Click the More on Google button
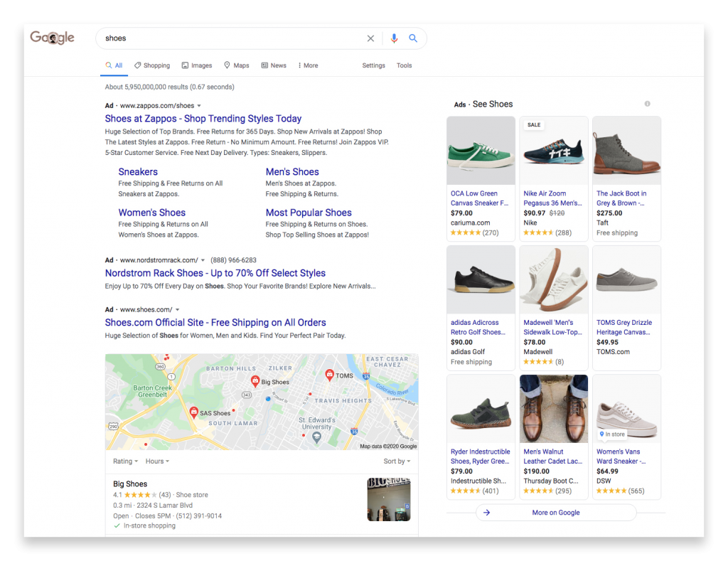This screenshot has height=561, width=728. [x=556, y=513]
